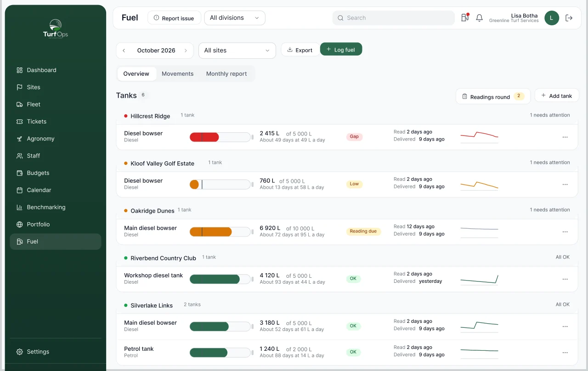Image resolution: width=588 pixels, height=371 pixels.
Task: Open more options for Oakridge Dunes tank
Action: tap(565, 231)
